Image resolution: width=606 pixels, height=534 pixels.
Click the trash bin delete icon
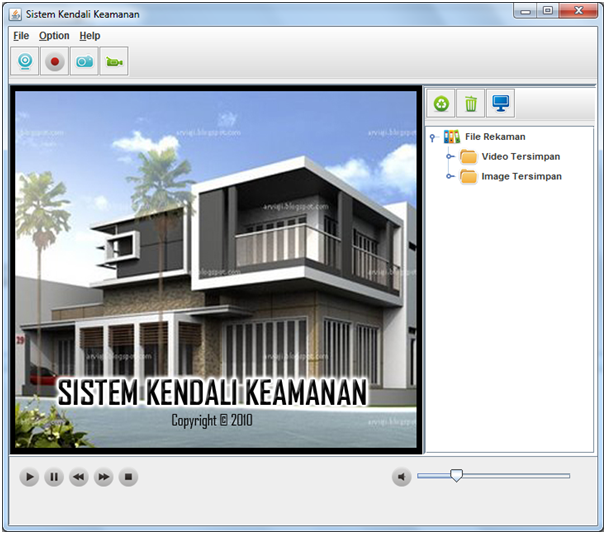tap(471, 103)
